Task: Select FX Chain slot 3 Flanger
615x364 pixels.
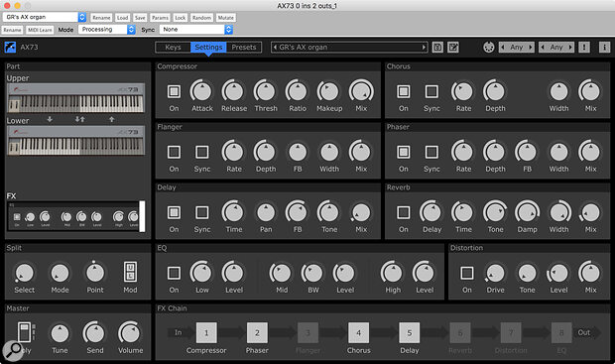Action: [x=307, y=332]
